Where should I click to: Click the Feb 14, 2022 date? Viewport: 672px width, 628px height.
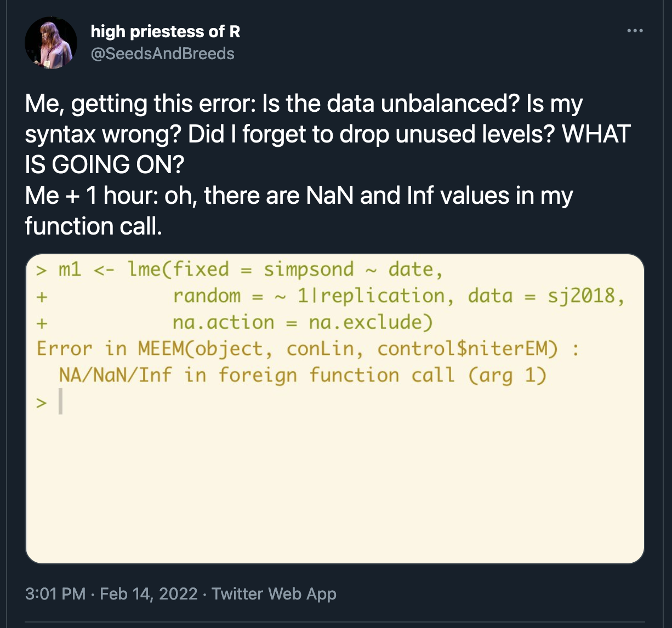[149, 594]
